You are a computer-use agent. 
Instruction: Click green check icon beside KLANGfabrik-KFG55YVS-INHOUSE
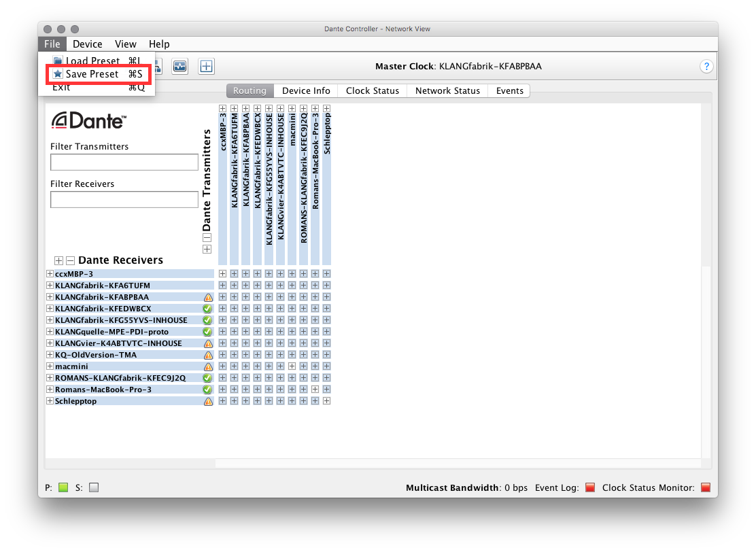(x=207, y=320)
